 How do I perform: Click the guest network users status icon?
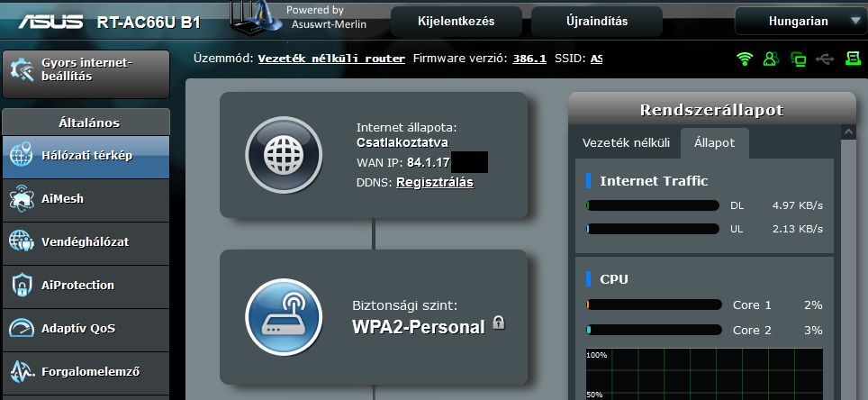coord(771,59)
